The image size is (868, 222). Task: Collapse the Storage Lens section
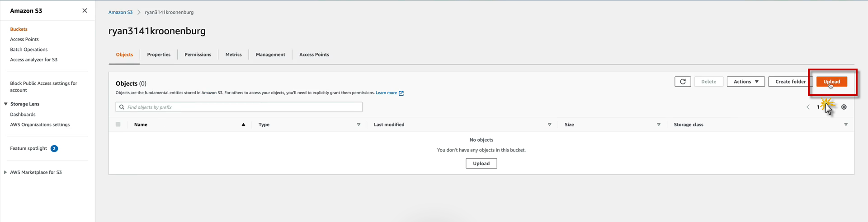click(6, 104)
